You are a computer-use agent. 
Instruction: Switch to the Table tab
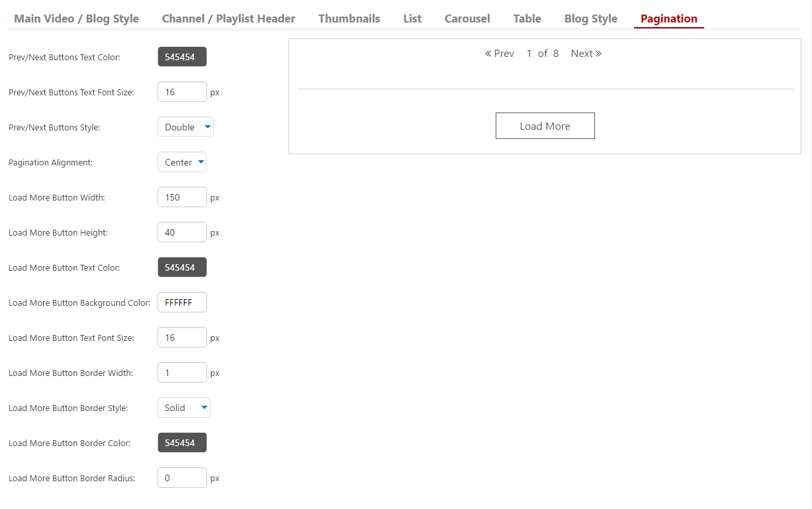pos(527,19)
